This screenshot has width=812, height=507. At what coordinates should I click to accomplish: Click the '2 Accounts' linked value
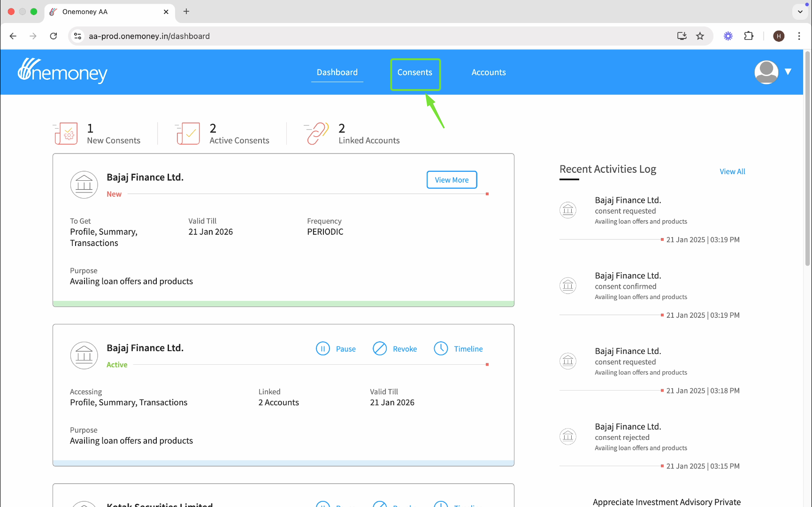click(x=279, y=403)
